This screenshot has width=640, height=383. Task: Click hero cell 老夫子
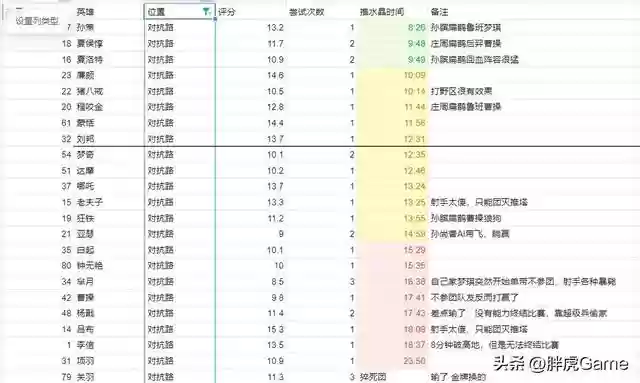(90, 202)
